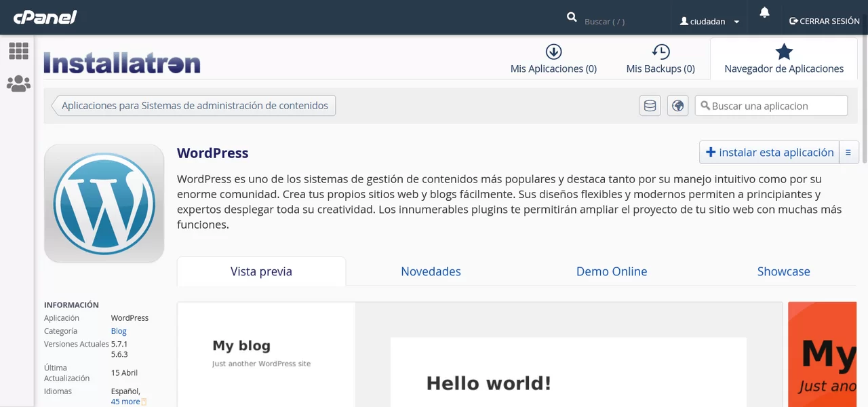
Task: Open the notifications bell
Action: (x=764, y=12)
